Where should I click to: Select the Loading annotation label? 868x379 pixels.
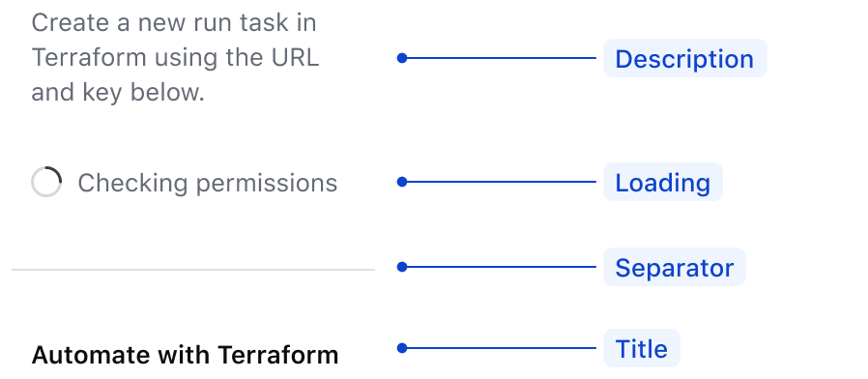click(663, 182)
